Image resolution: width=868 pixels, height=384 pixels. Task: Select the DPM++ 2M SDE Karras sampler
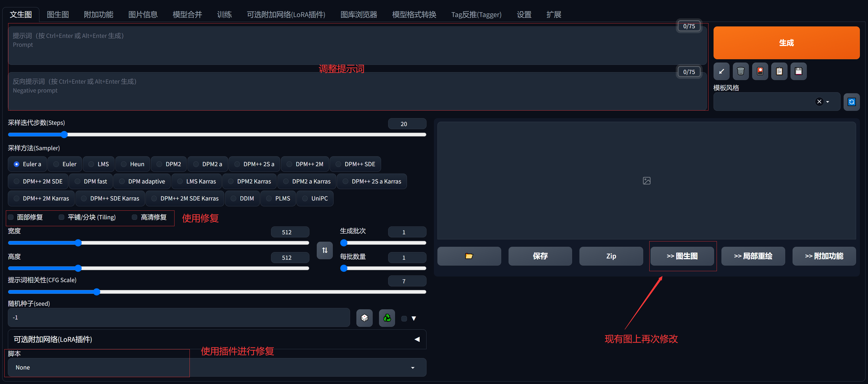[x=185, y=198]
